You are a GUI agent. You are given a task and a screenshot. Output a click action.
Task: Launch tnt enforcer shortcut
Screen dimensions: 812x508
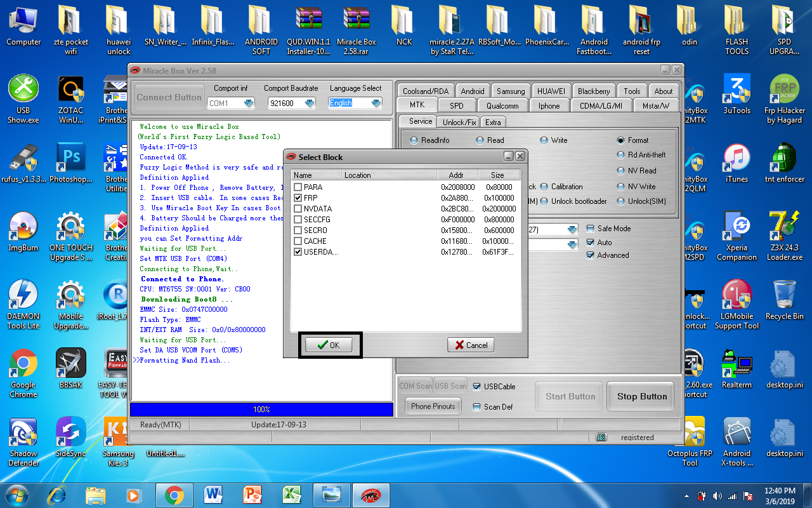784,163
